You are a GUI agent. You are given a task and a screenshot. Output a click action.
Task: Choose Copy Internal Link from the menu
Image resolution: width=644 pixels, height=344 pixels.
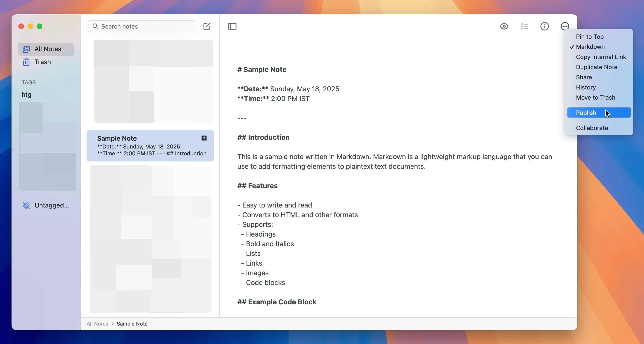click(x=601, y=57)
